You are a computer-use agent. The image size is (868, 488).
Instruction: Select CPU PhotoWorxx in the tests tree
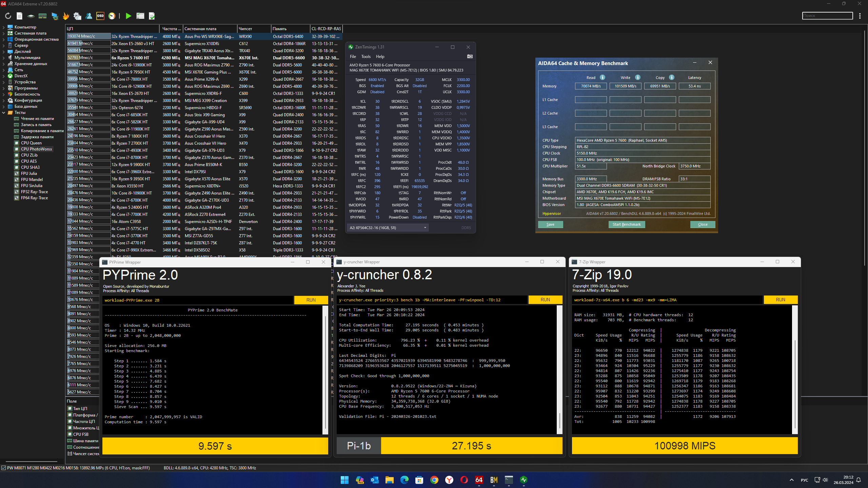tap(36, 149)
